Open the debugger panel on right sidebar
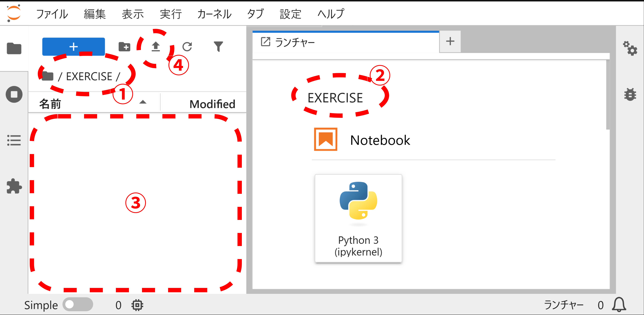This screenshot has height=315, width=644. coord(630,94)
